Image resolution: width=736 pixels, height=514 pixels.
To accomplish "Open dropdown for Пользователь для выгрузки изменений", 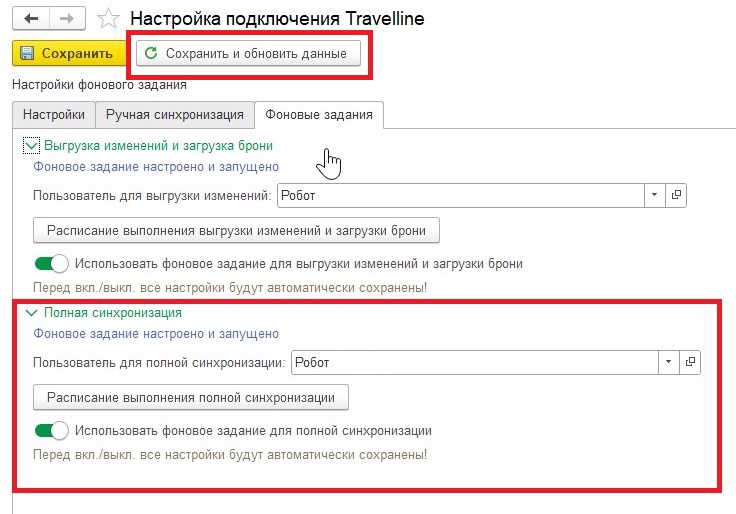I will tap(654, 195).
